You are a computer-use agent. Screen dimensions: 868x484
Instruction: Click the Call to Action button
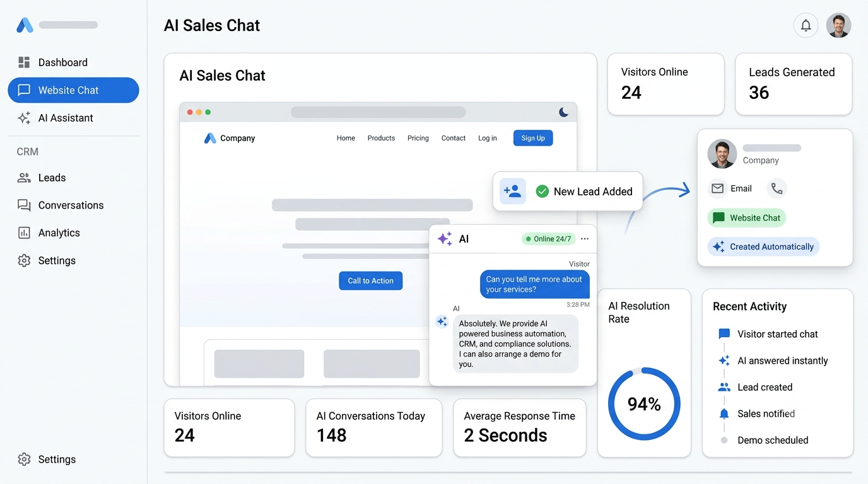(x=371, y=280)
